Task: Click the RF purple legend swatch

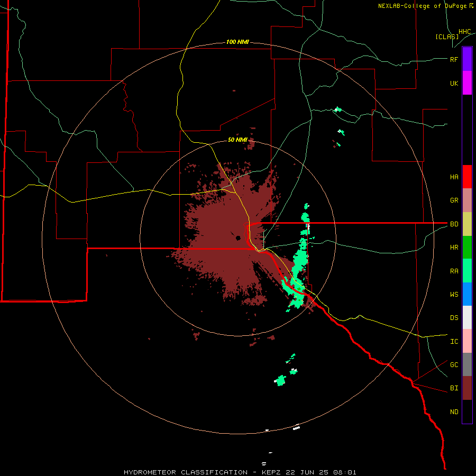Action: [467, 59]
